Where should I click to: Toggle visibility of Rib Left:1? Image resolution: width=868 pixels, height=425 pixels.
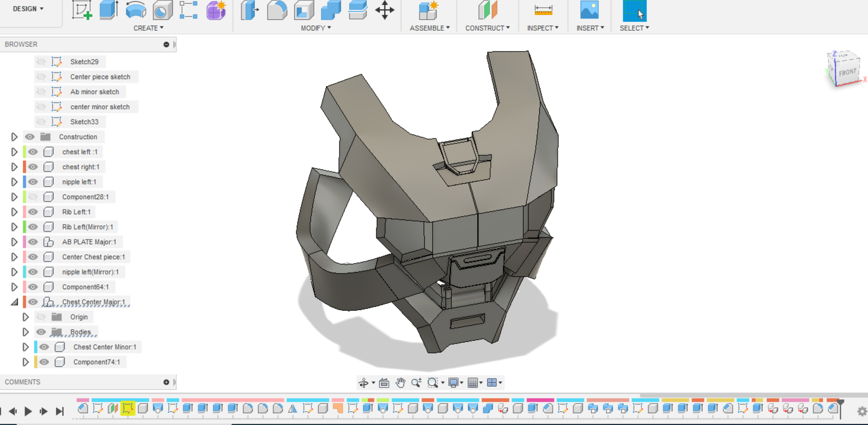[x=33, y=212]
